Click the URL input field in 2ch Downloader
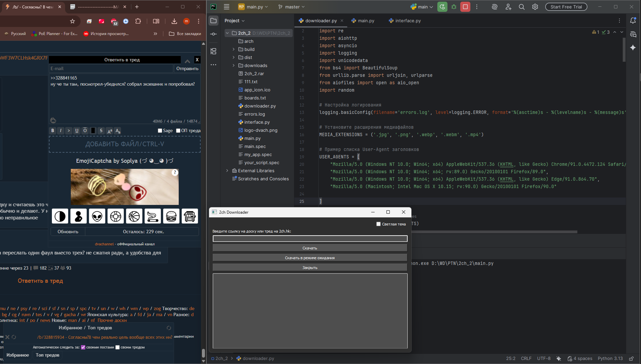 click(x=310, y=239)
